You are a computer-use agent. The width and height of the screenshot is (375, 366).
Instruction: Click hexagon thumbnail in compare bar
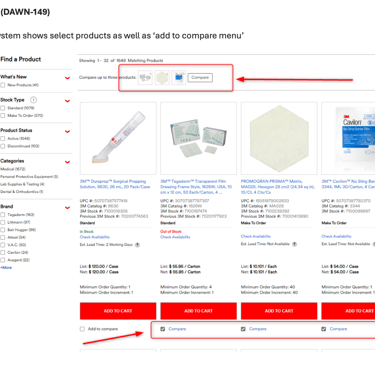[162, 78]
